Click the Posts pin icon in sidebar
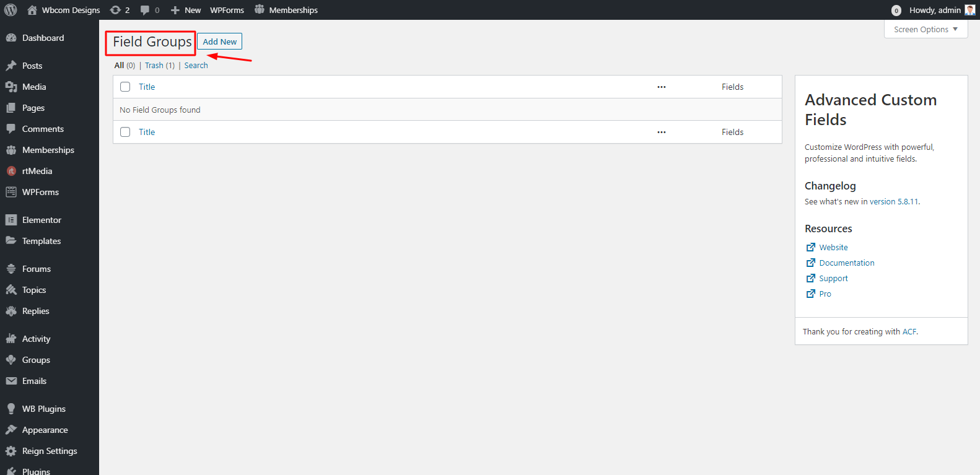This screenshot has width=980, height=475. (11, 66)
